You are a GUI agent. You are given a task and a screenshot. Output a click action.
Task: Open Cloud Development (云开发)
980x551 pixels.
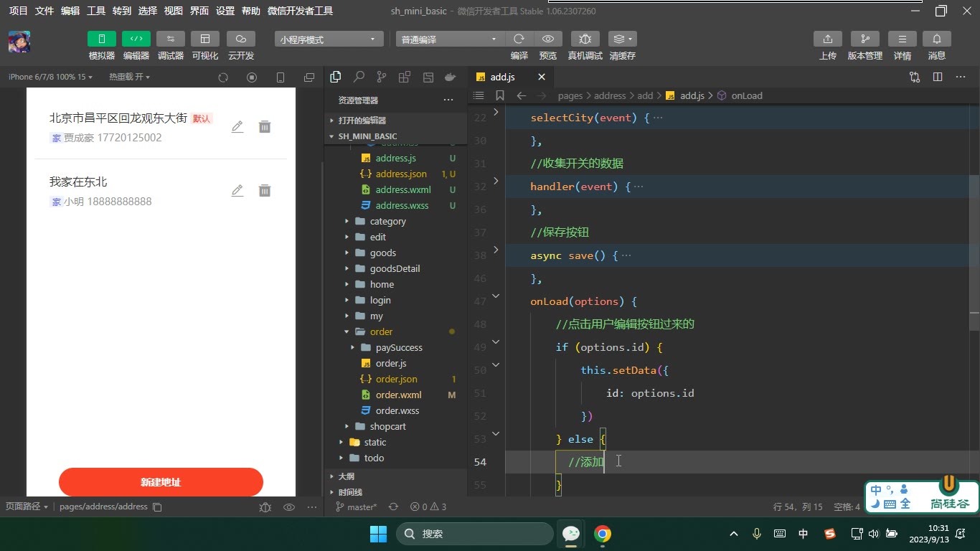241,39
